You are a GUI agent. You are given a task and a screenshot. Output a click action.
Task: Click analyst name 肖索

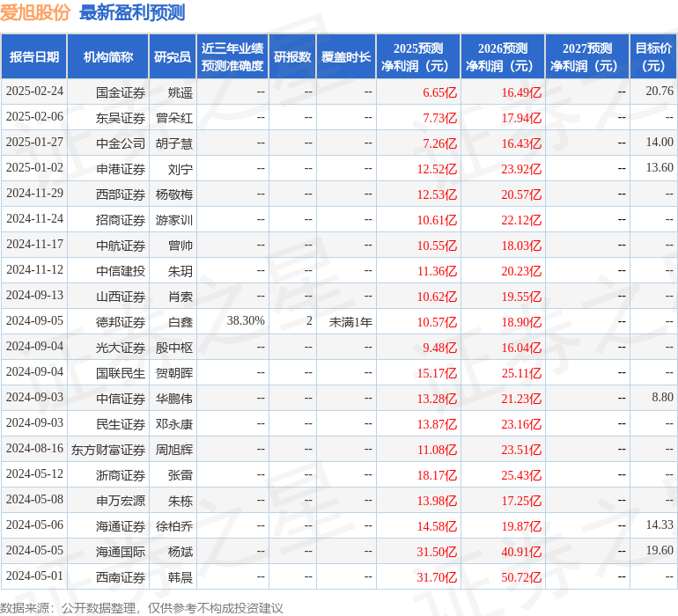click(181, 297)
